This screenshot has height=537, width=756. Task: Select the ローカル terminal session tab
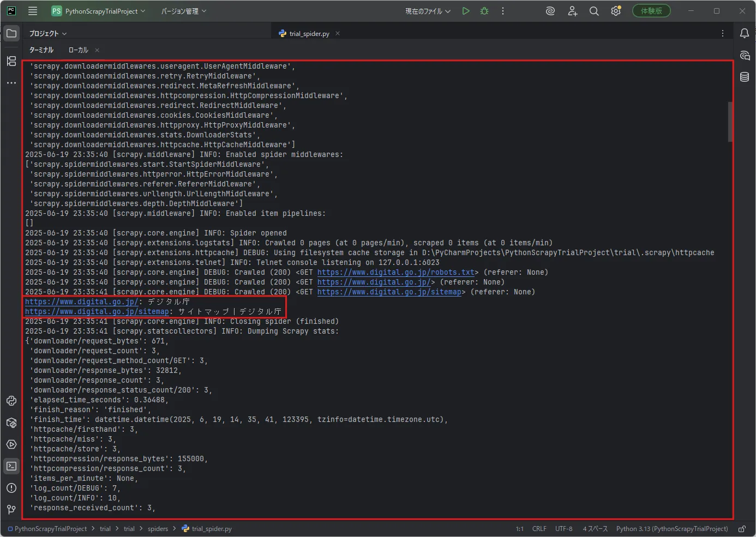[78, 50]
